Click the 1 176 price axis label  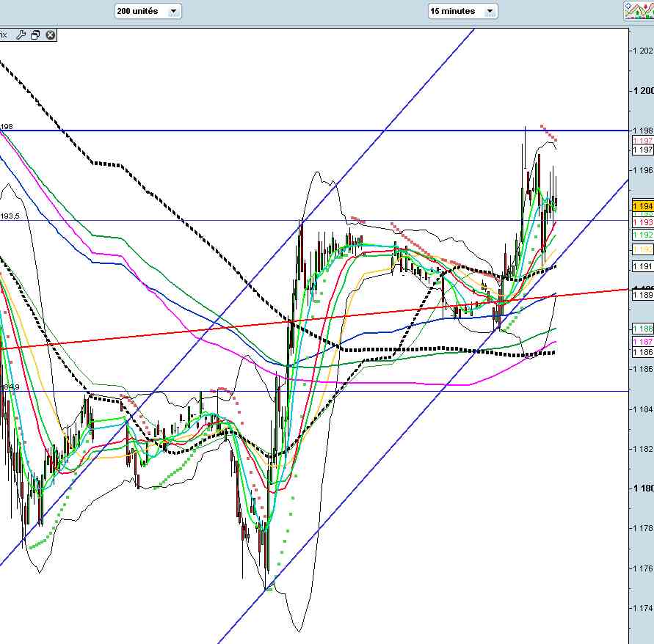[643, 568]
